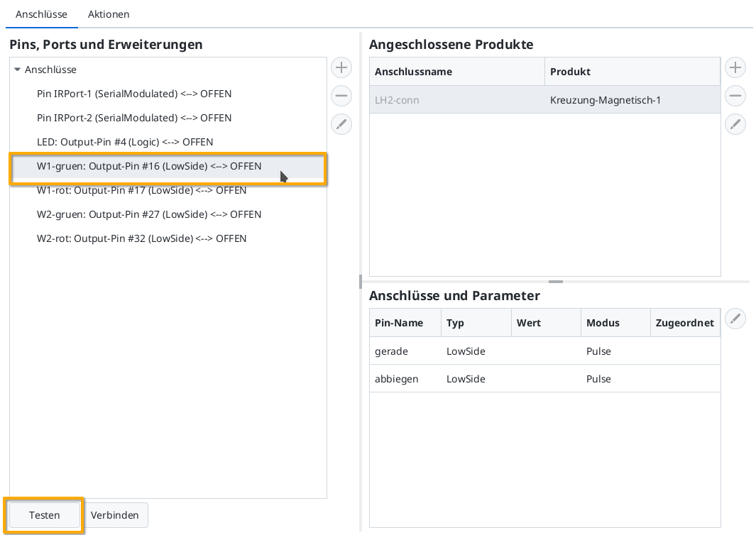Open the pencil editor for Angeschlossene Produkte
This screenshot has height=535, width=756.
tap(735, 124)
